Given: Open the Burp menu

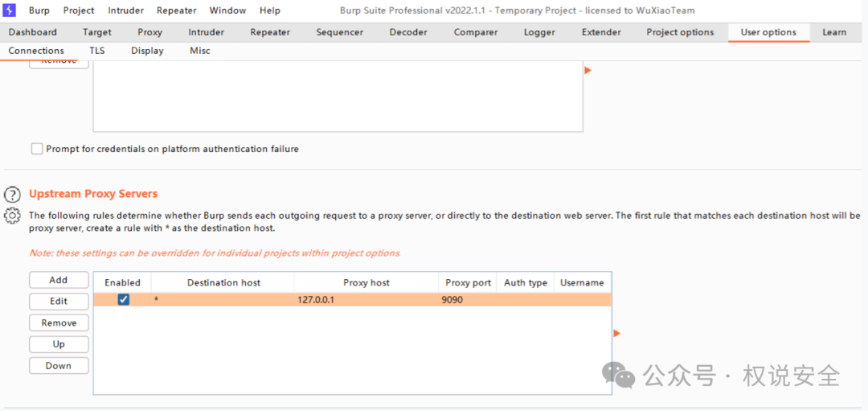Looking at the screenshot, I should click(x=39, y=10).
